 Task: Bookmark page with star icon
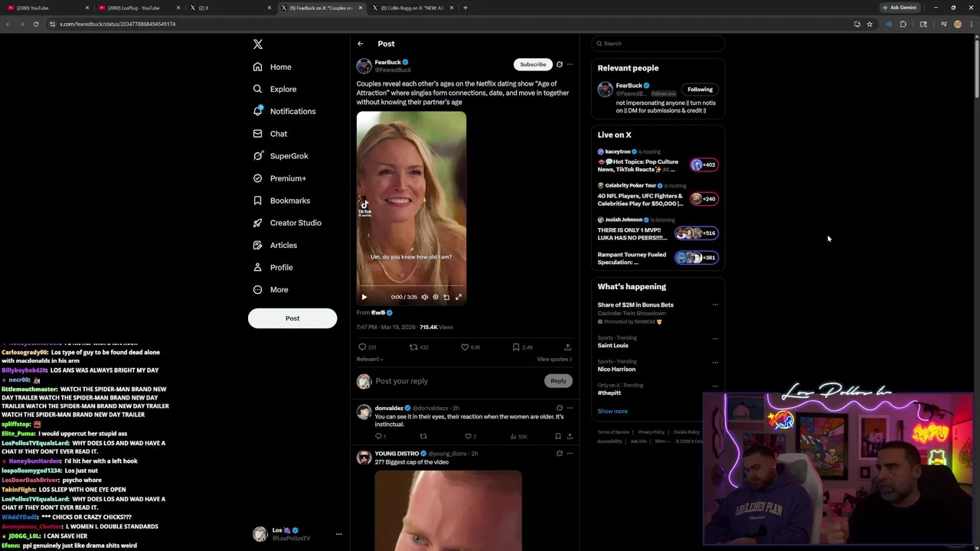click(x=870, y=24)
